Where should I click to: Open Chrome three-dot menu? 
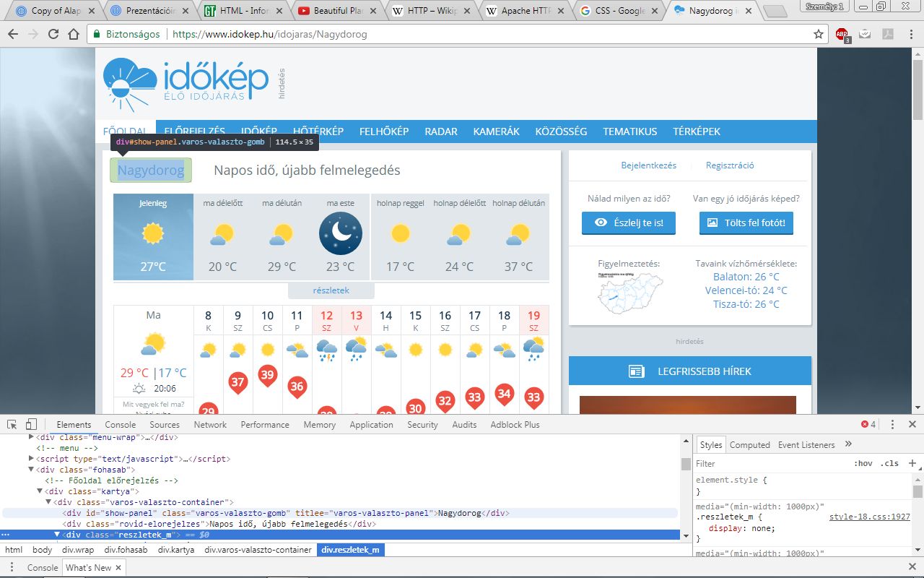[910, 34]
